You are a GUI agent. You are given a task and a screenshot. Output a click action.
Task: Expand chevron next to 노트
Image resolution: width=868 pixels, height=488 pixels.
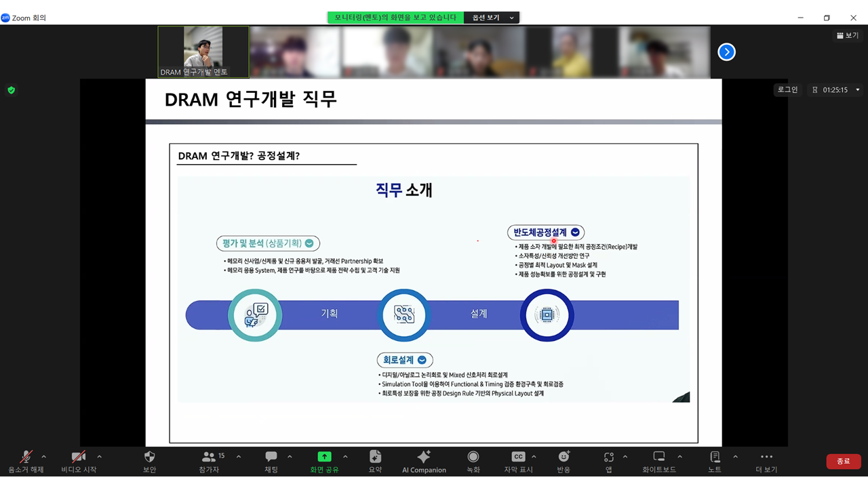tap(735, 457)
